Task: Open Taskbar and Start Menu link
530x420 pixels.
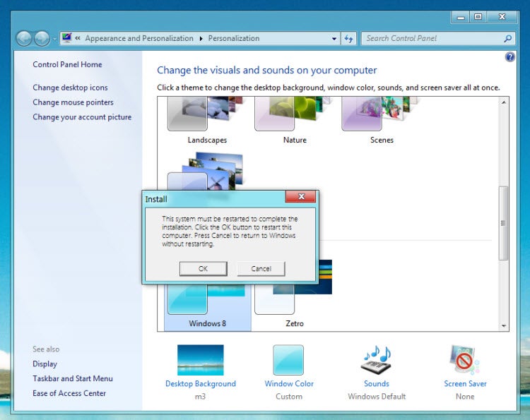Action: 73,378
